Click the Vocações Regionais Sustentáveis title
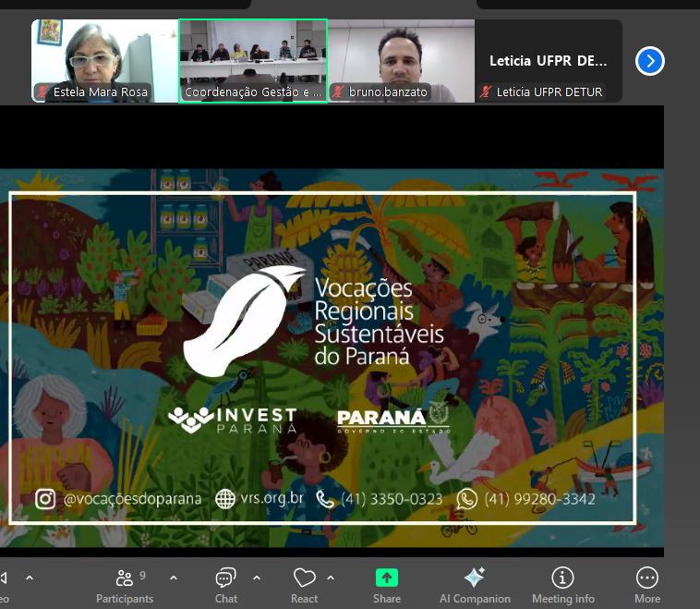 coord(379,322)
